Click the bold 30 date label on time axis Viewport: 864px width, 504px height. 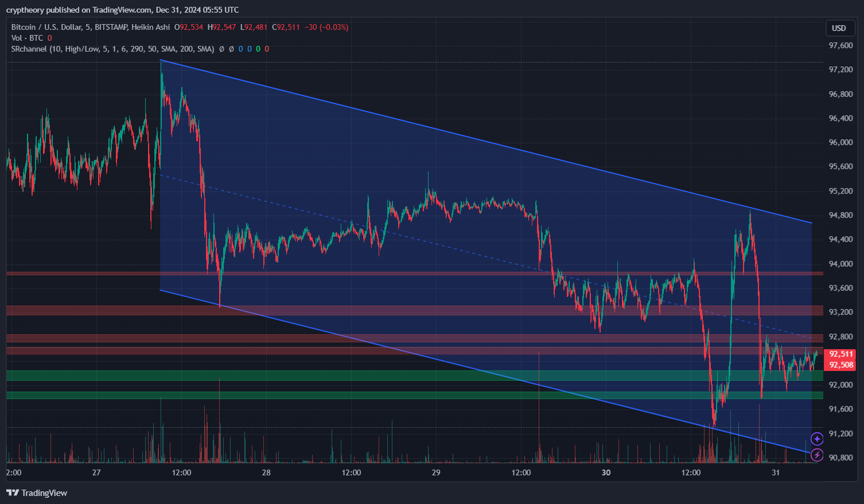[x=606, y=472]
